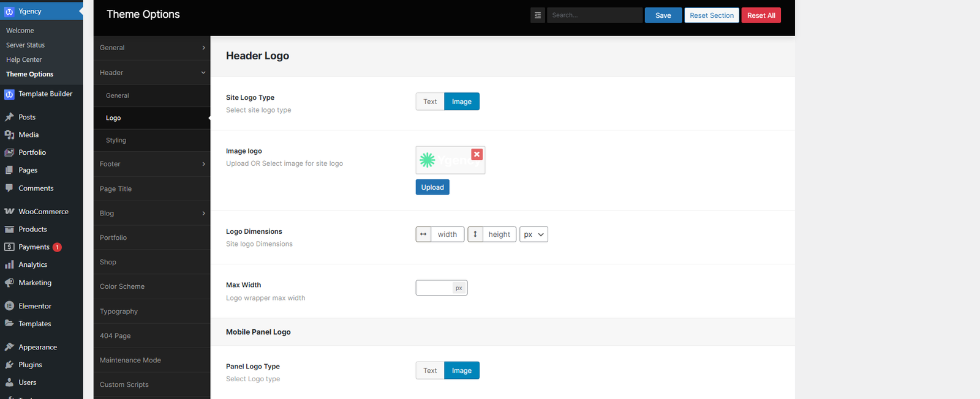Go to the Typography options tab

click(x=119, y=311)
